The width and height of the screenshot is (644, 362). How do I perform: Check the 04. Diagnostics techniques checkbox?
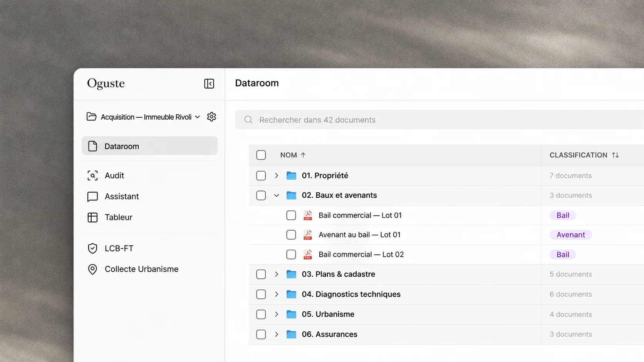coord(261,294)
